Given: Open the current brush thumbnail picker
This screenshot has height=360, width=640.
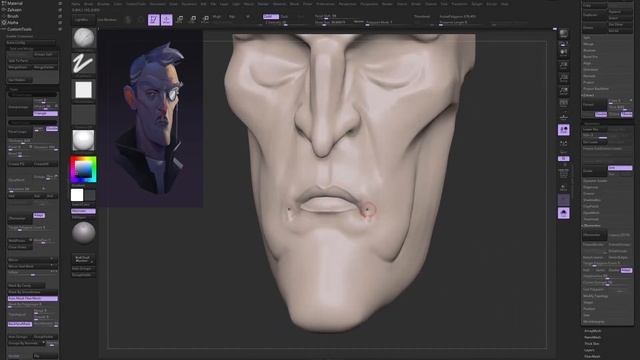Looking at the screenshot, I should (x=84, y=38).
